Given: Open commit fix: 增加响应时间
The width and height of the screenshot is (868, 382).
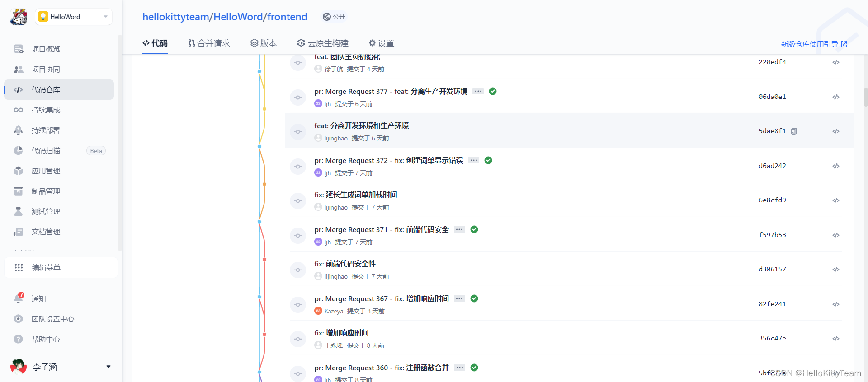Looking at the screenshot, I should (x=341, y=333).
